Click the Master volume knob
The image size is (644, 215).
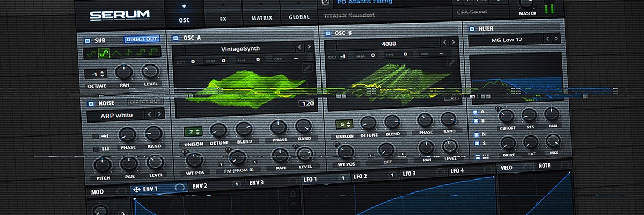coord(527,3)
